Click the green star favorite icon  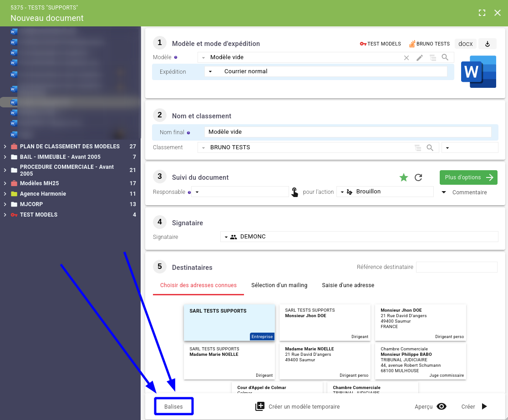click(404, 177)
